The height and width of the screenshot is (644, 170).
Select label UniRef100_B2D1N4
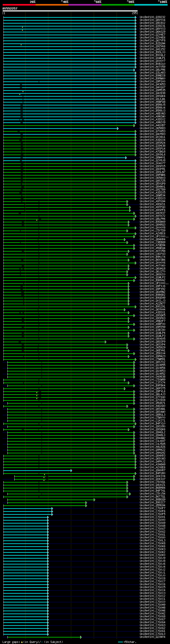(x=152, y=44)
